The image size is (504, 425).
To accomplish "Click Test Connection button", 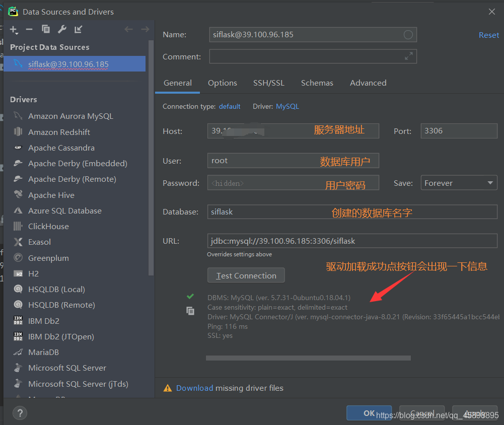I will pos(246,275).
